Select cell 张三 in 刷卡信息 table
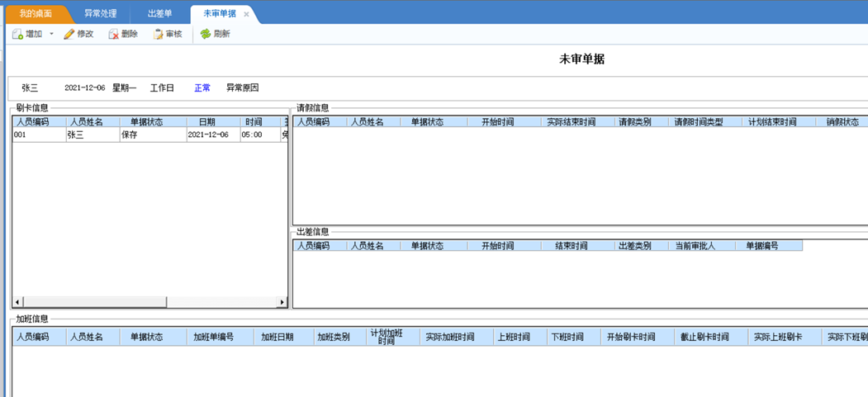 click(x=92, y=135)
